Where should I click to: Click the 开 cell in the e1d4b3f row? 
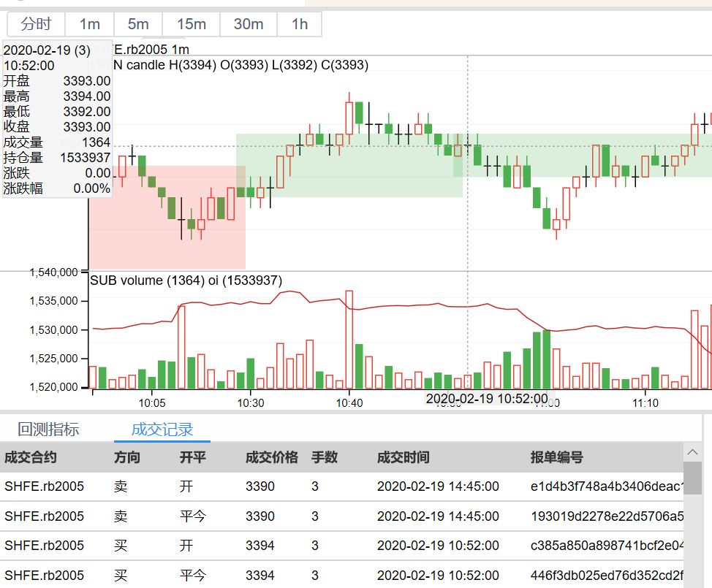tap(186, 486)
